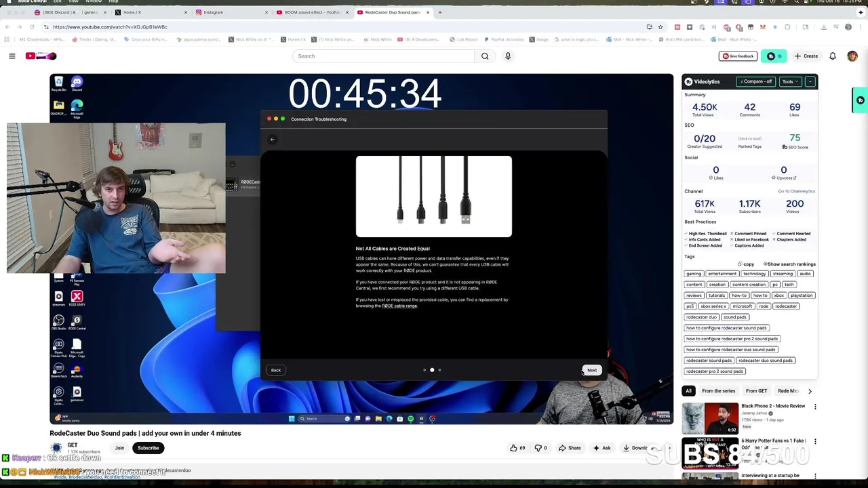Image resolution: width=868 pixels, height=488 pixels.
Task: Open a new browser tab with plus
Action: 439,12
